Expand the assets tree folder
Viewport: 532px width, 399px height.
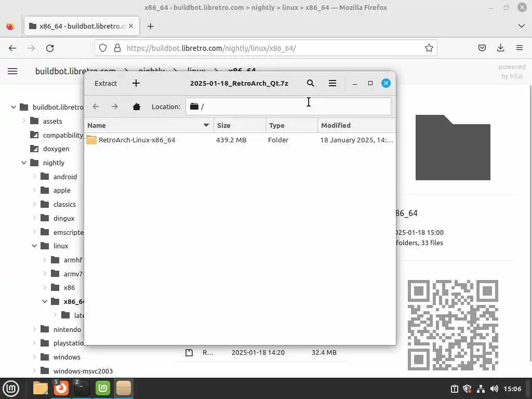(x=24, y=121)
